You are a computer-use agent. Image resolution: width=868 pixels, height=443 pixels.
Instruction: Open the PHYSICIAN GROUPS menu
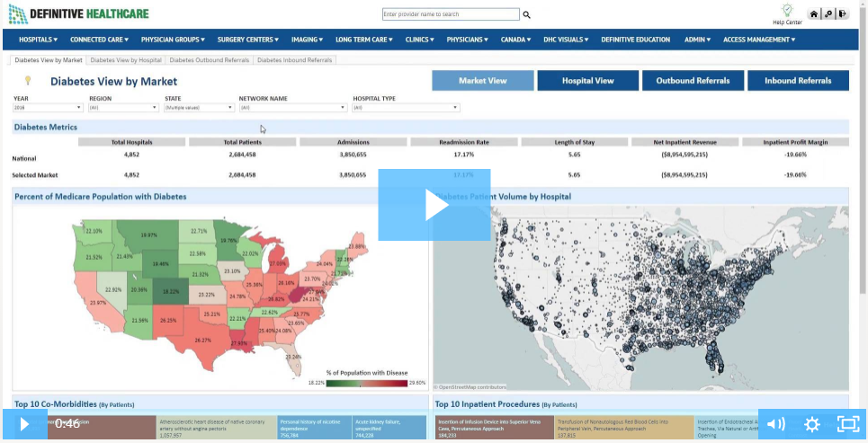[173, 40]
